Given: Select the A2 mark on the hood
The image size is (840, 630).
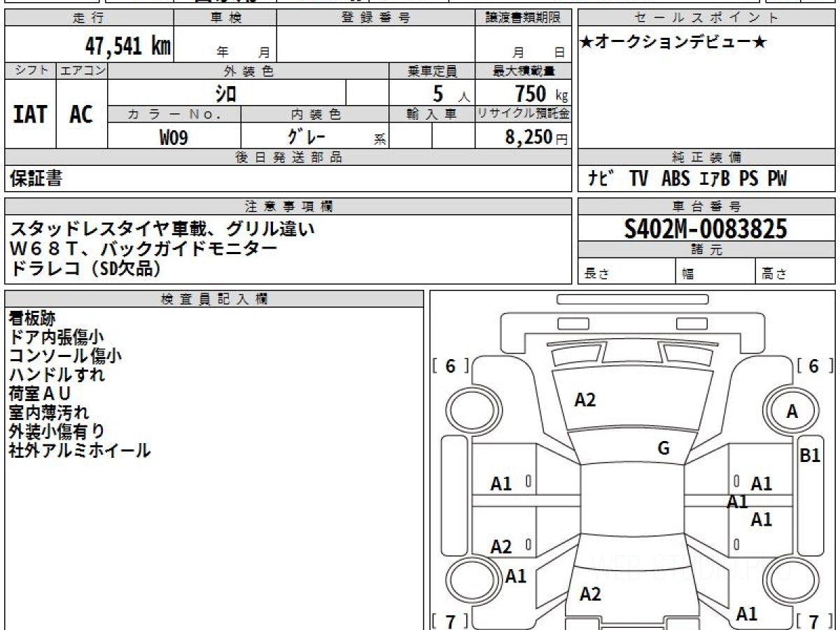Looking at the screenshot, I should 585,400.
